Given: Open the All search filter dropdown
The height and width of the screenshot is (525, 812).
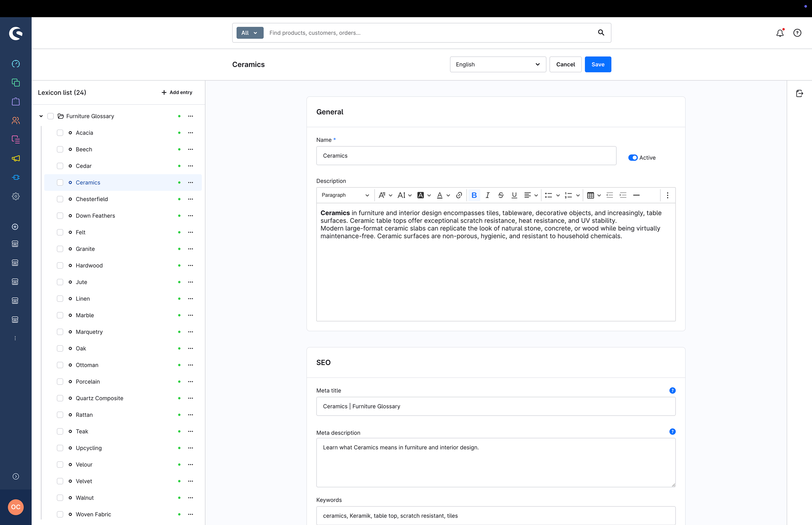Looking at the screenshot, I should 250,33.
